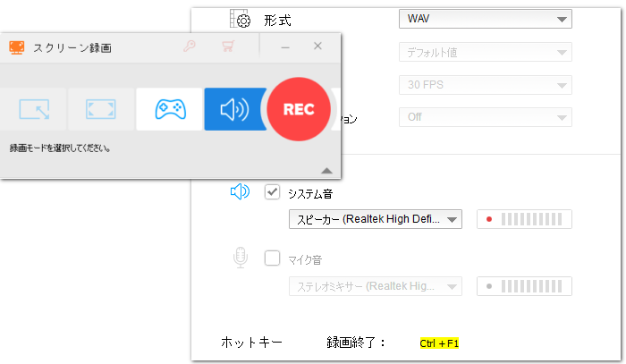Click the microphone icon
626x364 pixels.
(x=241, y=258)
